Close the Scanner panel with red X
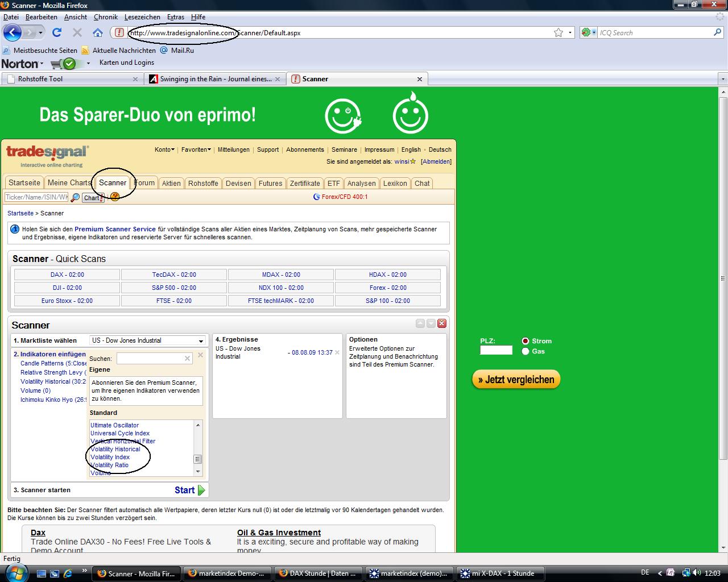The image size is (728, 582). pyautogui.click(x=442, y=323)
